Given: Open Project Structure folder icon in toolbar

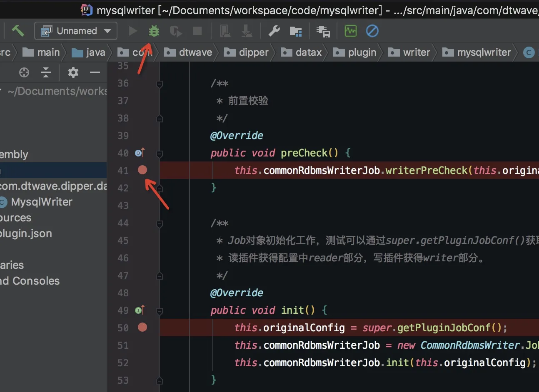Looking at the screenshot, I should click(296, 31).
